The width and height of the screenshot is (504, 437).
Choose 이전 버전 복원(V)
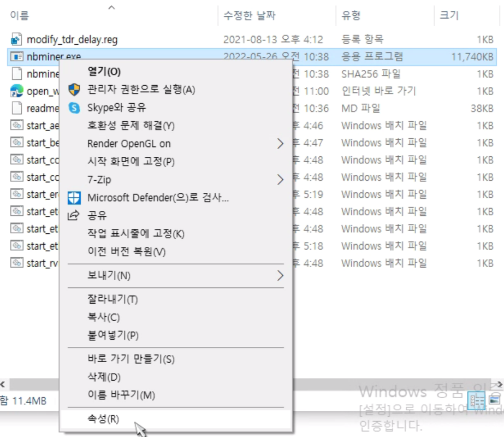(126, 251)
